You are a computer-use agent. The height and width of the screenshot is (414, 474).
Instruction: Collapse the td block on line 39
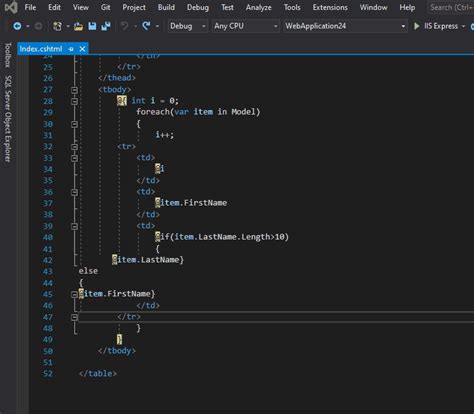tap(74, 227)
